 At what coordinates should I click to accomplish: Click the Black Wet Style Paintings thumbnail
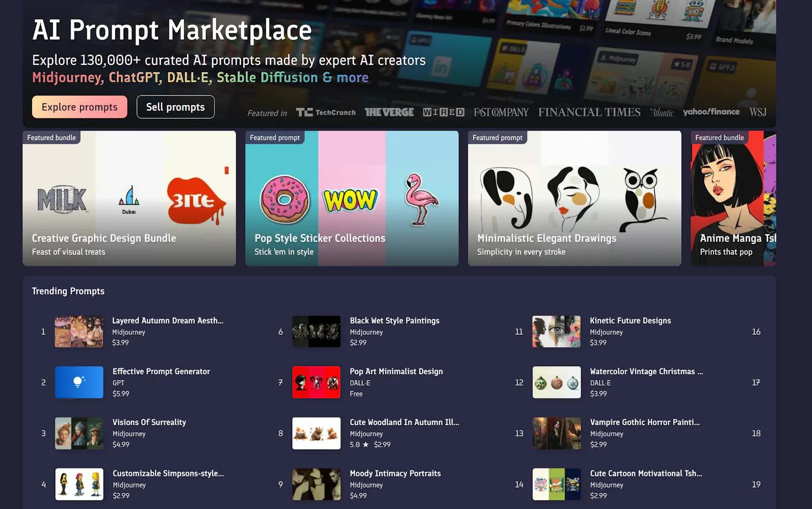click(x=316, y=332)
